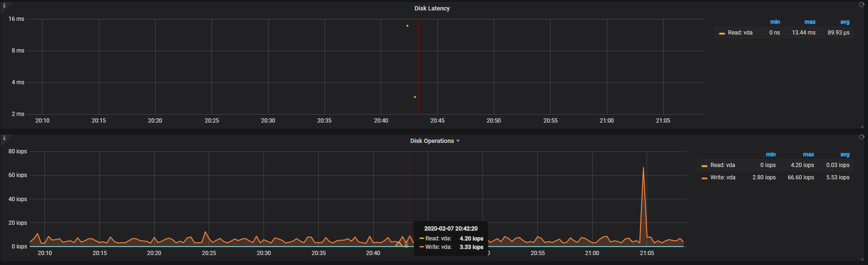This screenshot has width=868, height=265.
Task: Click the 2.80 iops min write value
Action: (x=764, y=177)
